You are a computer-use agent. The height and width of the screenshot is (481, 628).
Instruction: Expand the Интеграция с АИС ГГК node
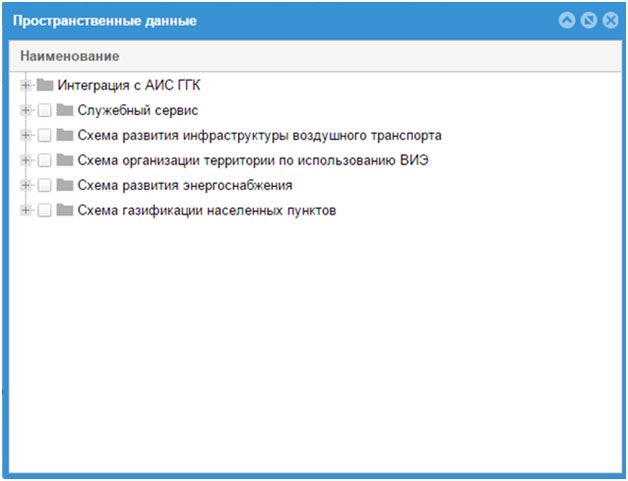click(x=26, y=85)
